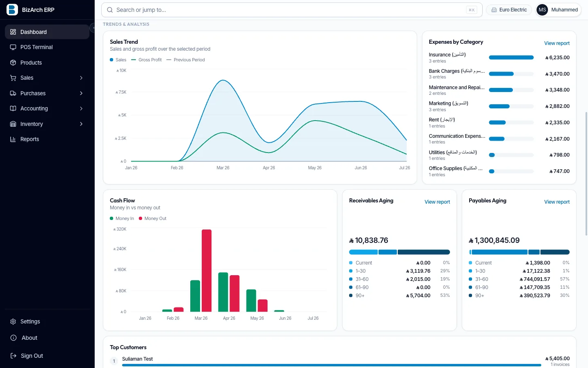Toggle the Previous Period legend entry
Viewport: 588px width, 368px height.
185,60
